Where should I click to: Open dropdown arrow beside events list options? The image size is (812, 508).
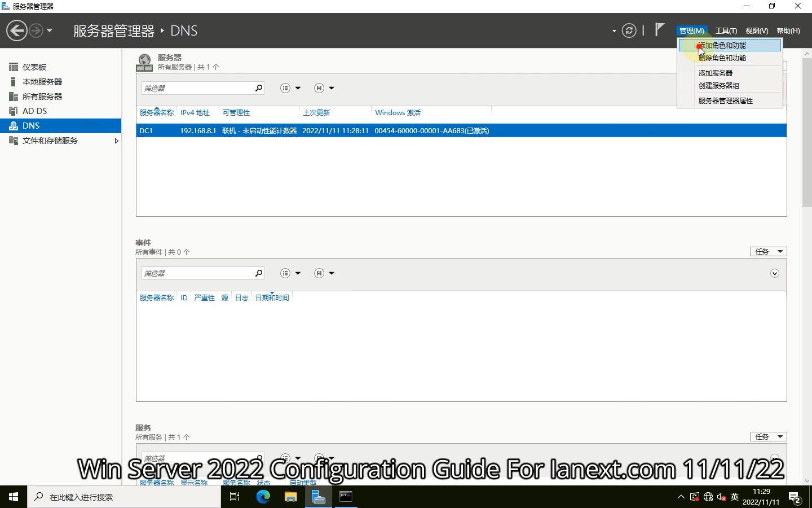[x=298, y=273]
